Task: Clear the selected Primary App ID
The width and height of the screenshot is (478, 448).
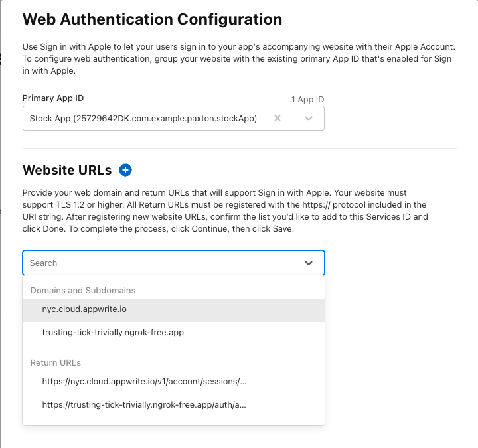Action: pyautogui.click(x=277, y=118)
